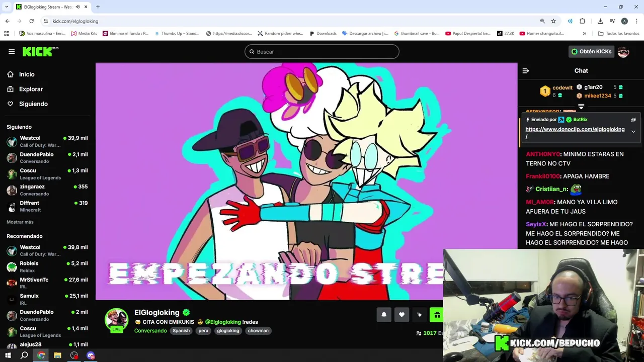Select the peru tag
The height and width of the screenshot is (362, 644).
(203, 331)
